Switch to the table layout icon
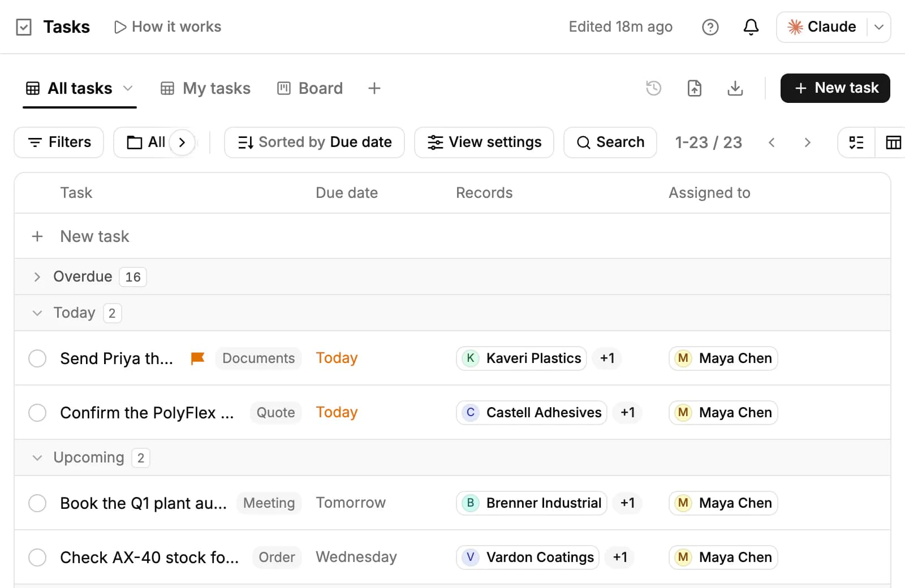The width and height of the screenshot is (905, 588). point(893,142)
